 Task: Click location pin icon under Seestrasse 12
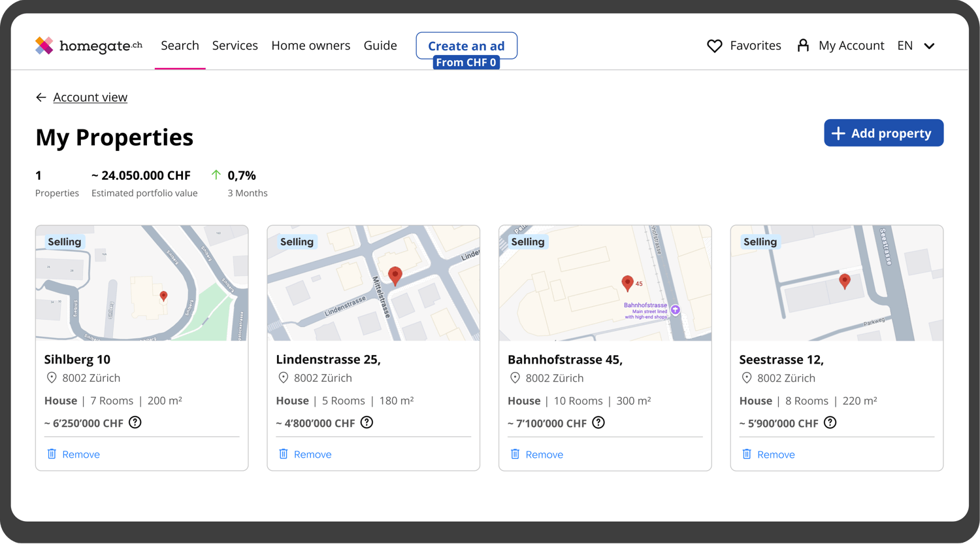(x=747, y=378)
